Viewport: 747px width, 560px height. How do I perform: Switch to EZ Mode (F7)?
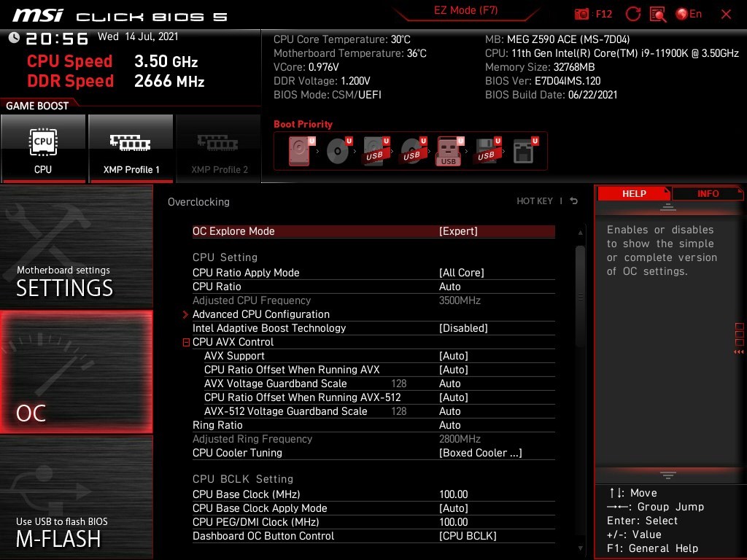pos(465,11)
